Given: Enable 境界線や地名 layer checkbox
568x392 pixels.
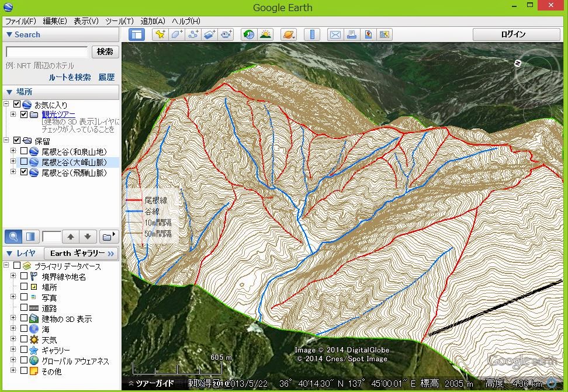Looking at the screenshot, I should point(24,276).
